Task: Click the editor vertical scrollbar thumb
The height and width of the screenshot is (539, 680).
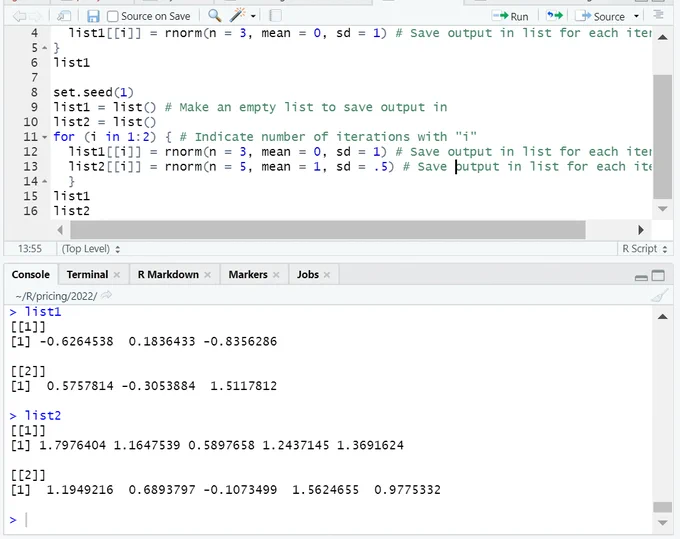Action: coord(662,137)
